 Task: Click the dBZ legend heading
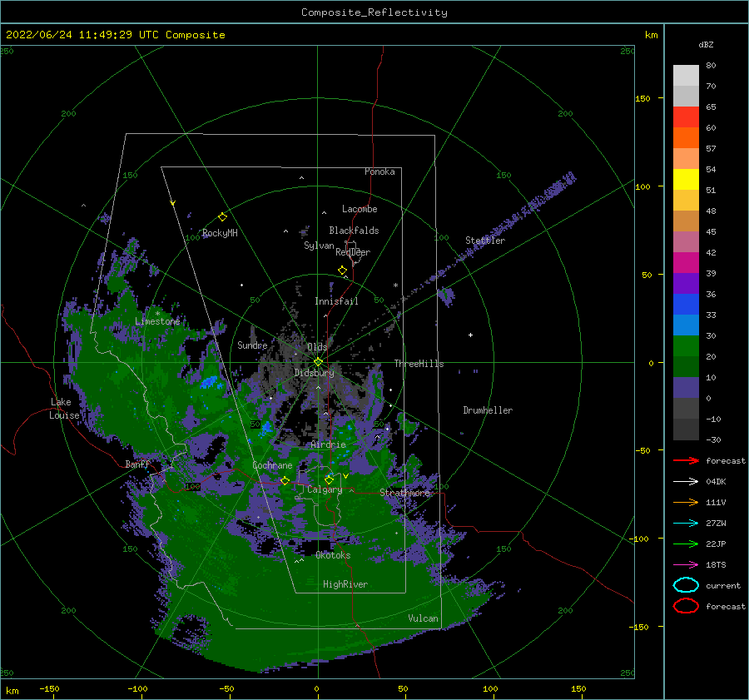[706, 45]
